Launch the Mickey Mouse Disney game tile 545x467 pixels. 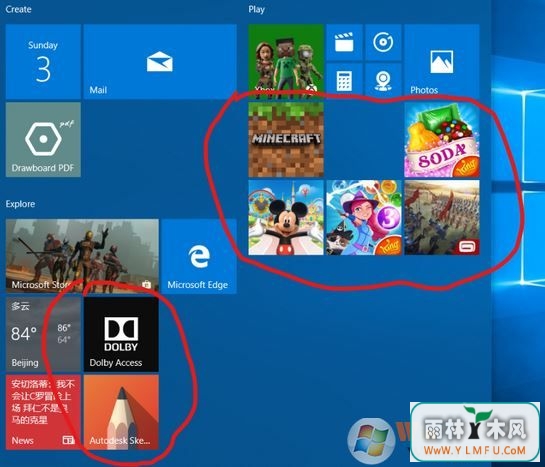point(286,218)
